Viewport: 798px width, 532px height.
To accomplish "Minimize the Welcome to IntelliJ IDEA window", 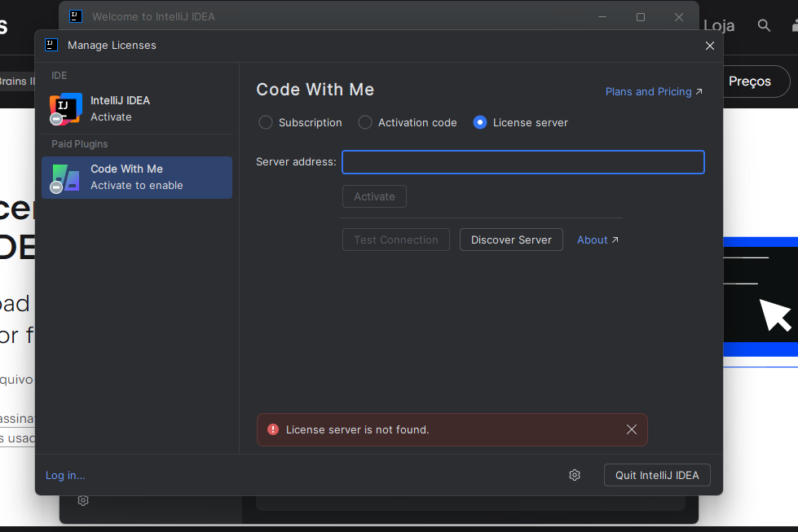I will pos(602,17).
